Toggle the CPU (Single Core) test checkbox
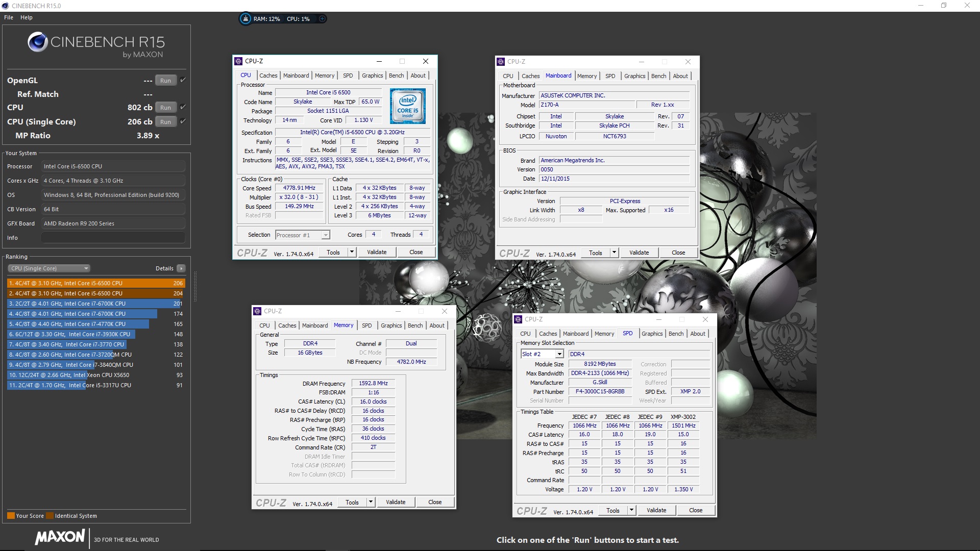The width and height of the screenshot is (980, 551). tap(183, 121)
